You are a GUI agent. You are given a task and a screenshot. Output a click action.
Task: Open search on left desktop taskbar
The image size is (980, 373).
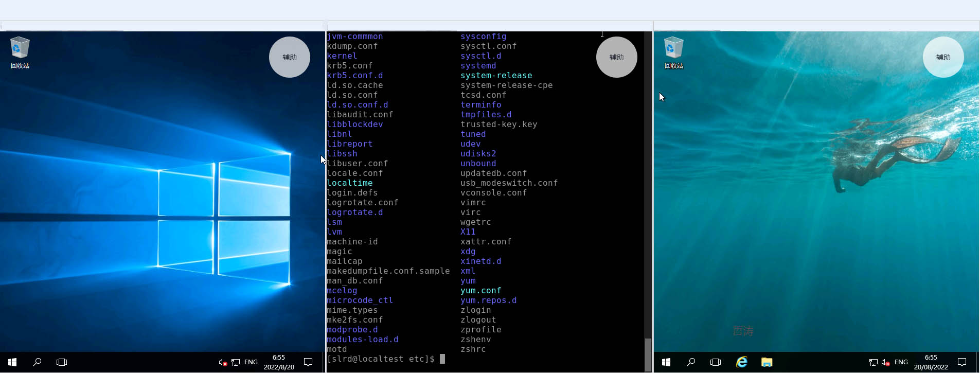click(x=37, y=362)
